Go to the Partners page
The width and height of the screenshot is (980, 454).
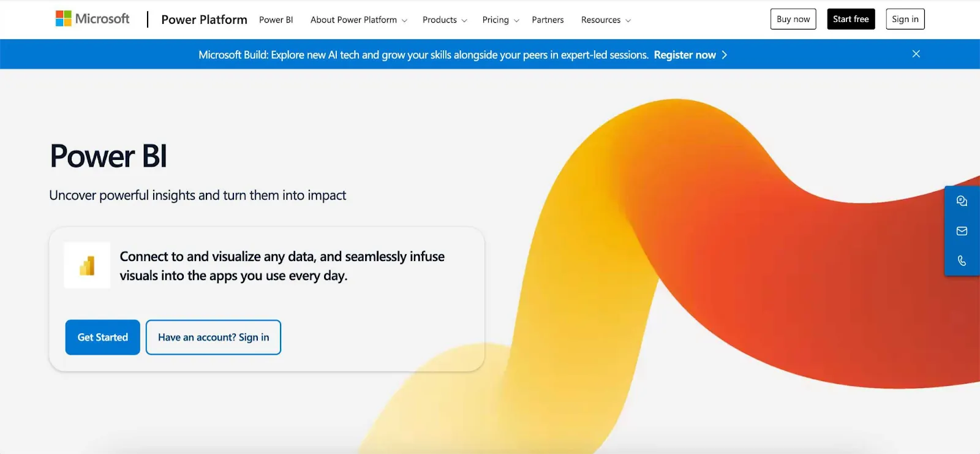tap(548, 20)
